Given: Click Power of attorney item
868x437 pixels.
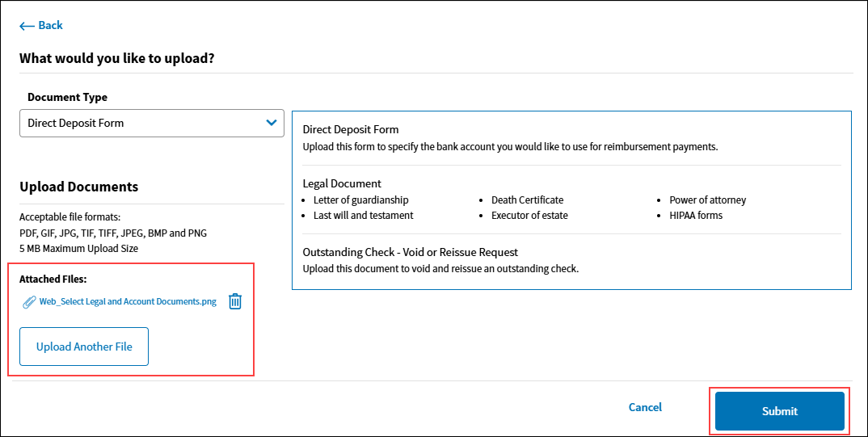Looking at the screenshot, I should pyautogui.click(x=707, y=200).
